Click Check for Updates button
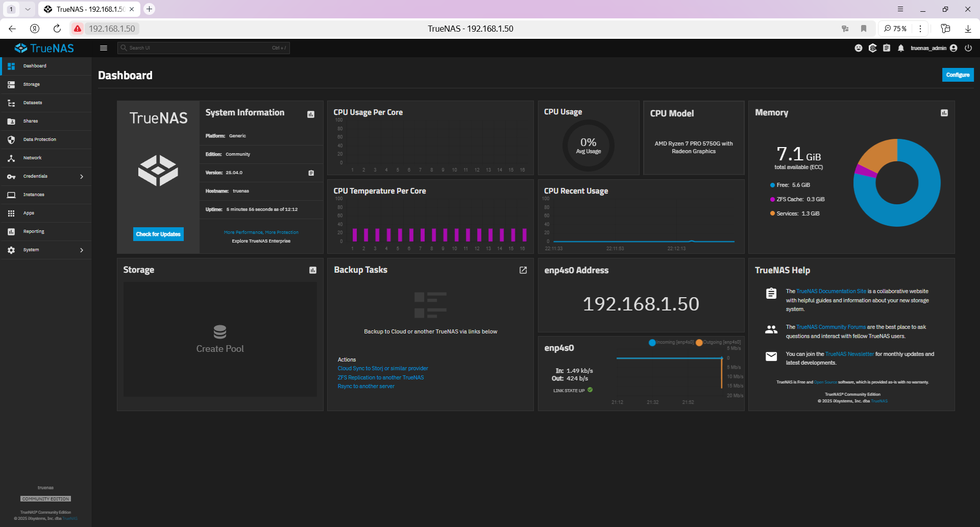Screen dimensions: 980x527 pyautogui.click(x=158, y=234)
